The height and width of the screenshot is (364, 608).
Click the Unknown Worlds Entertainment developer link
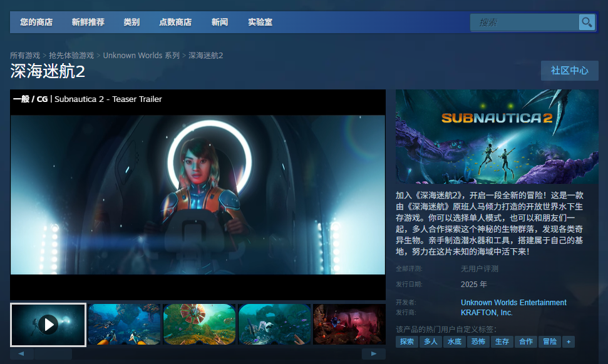coord(513,302)
